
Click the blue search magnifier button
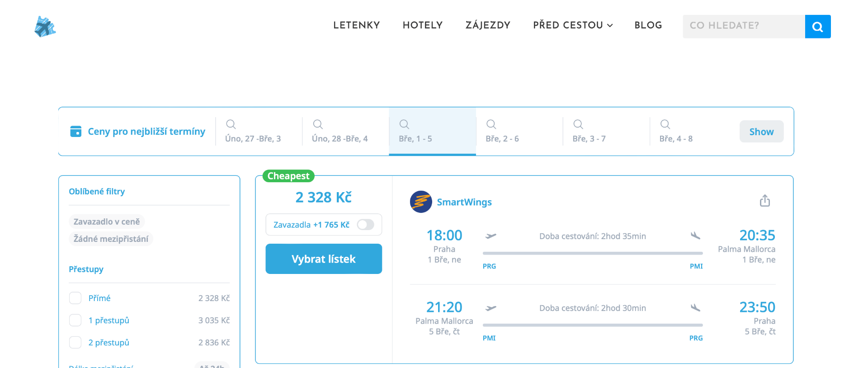point(817,27)
